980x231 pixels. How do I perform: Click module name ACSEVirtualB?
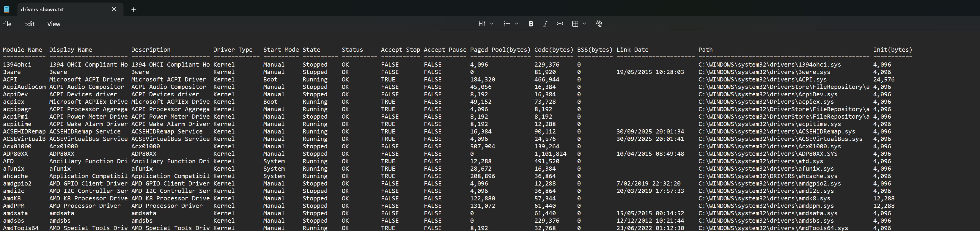point(24,139)
